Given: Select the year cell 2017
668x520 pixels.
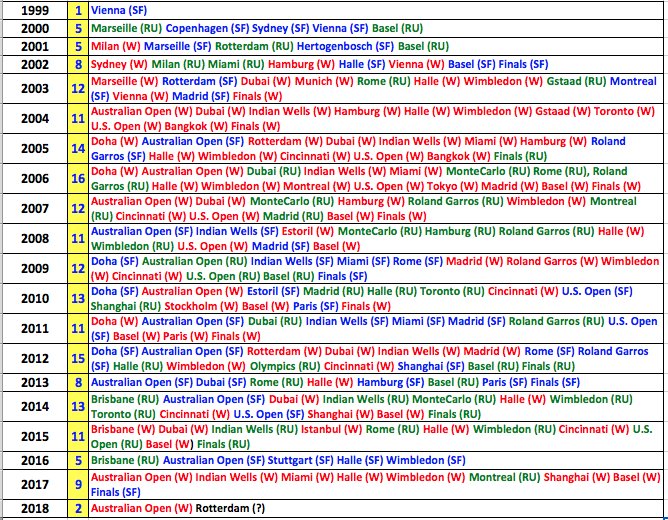Looking at the screenshot, I should (35, 484).
